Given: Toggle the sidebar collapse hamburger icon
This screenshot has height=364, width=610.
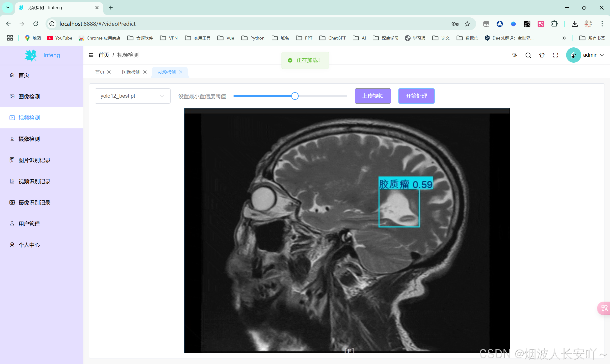Looking at the screenshot, I should pos(91,55).
